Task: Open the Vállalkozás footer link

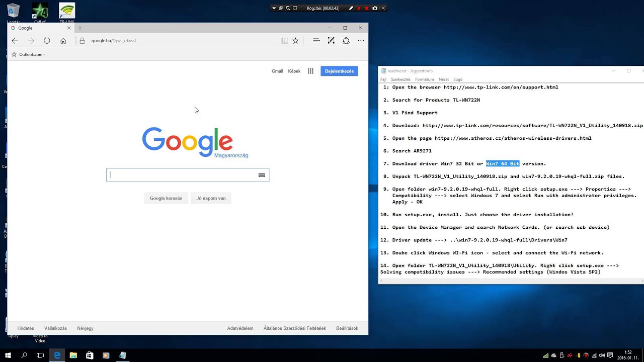Action: coord(55,328)
